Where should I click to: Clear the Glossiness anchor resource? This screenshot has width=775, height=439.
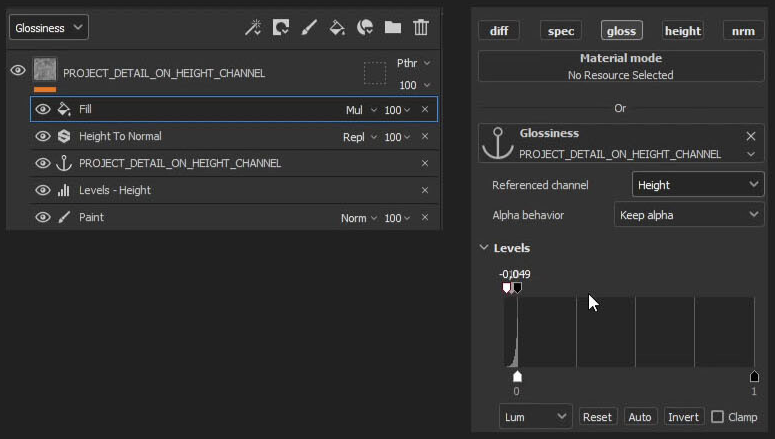pyautogui.click(x=751, y=136)
